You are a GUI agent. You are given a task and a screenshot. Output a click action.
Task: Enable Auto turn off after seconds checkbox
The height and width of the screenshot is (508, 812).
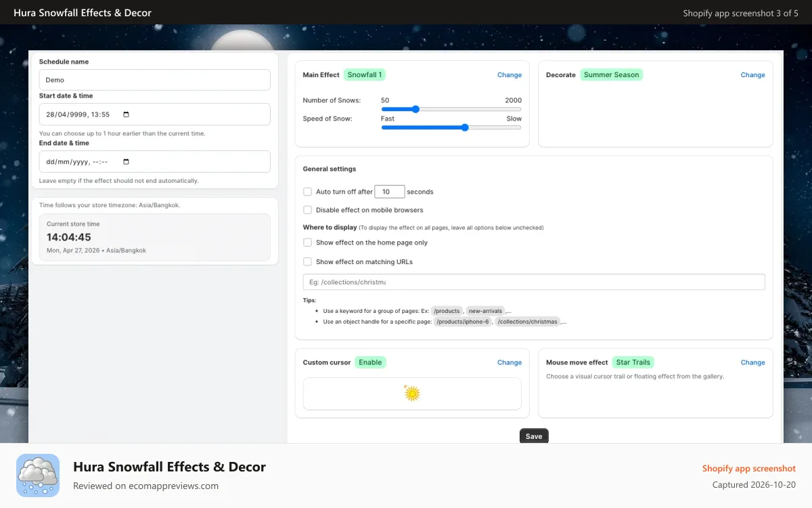pyautogui.click(x=307, y=192)
